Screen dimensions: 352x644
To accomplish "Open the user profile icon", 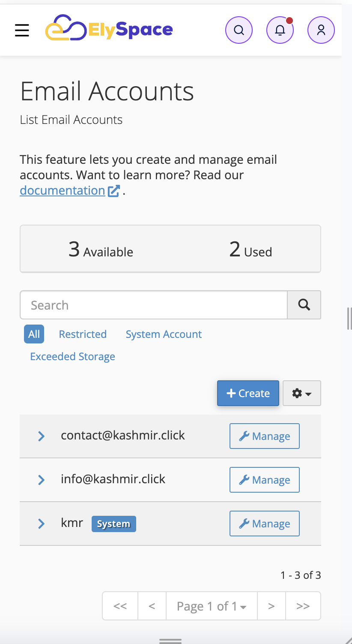I will click(x=321, y=30).
